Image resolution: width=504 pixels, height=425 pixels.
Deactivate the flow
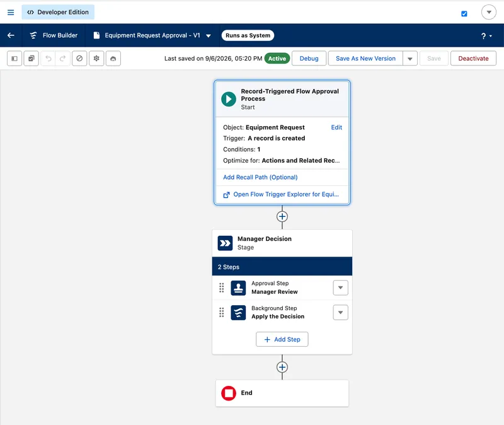coord(473,59)
